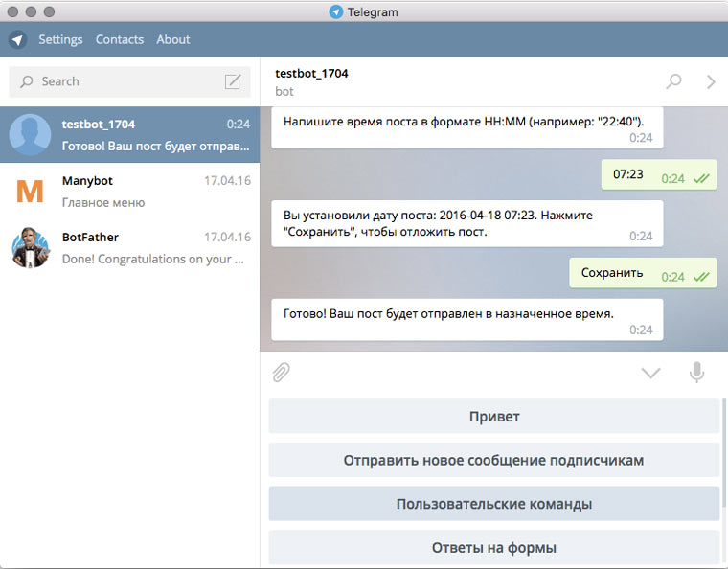Viewport: 728px width, 569px height.
Task: Click the search-in-chat magnifier icon
Action: pyautogui.click(x=674, y=81)
